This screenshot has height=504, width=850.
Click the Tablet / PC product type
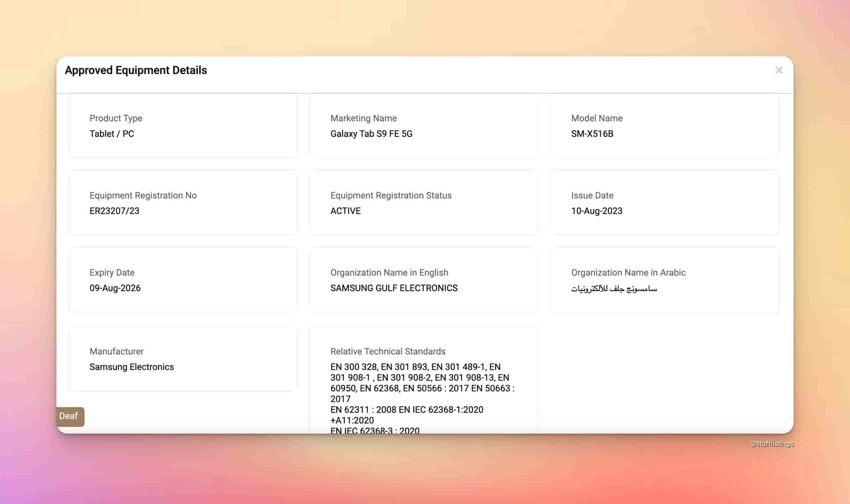click(112, 134)
